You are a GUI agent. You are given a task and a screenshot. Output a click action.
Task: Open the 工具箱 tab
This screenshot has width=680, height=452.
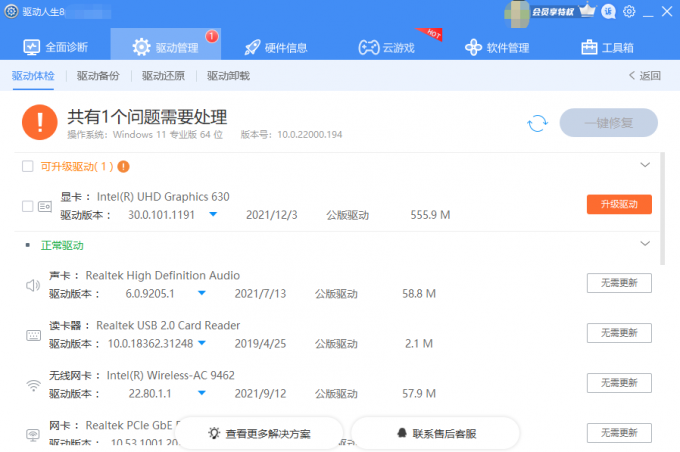point(607,47)
